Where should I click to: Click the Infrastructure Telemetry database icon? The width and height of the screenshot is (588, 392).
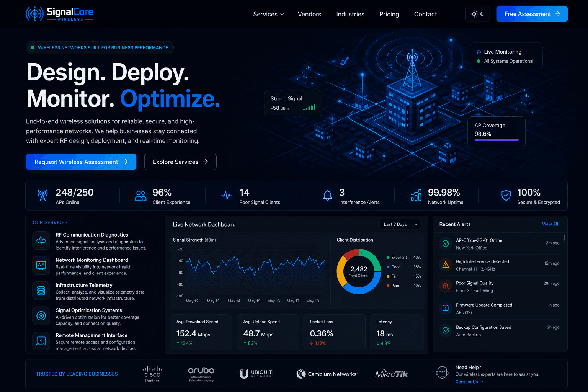pos(41,291)
